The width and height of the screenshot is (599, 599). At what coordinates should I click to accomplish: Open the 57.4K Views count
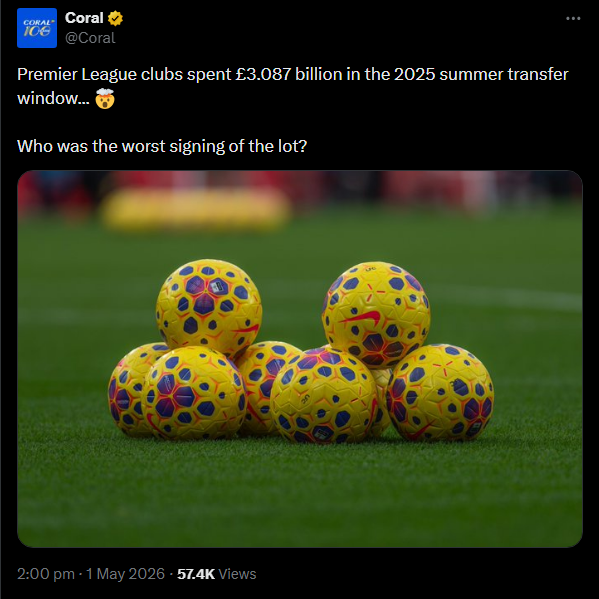(x=217, y=574)
